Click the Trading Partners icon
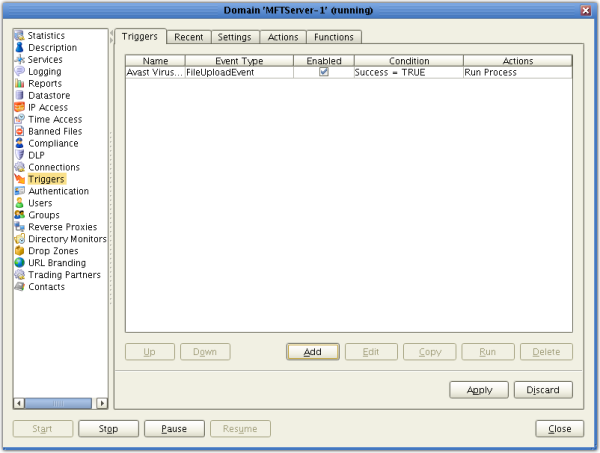Image resolution: width=600 pixels, height=453 pixels. click(x=19, y=274)
